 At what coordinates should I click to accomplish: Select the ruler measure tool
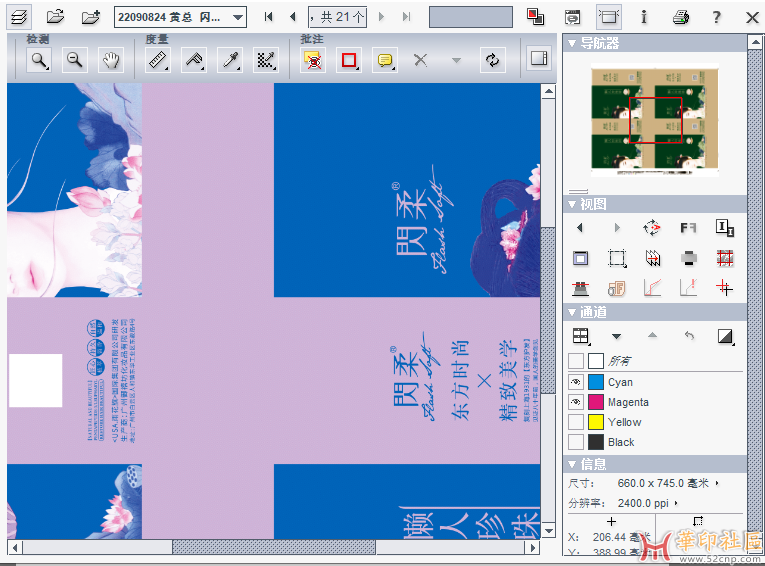tap(158, 60)
